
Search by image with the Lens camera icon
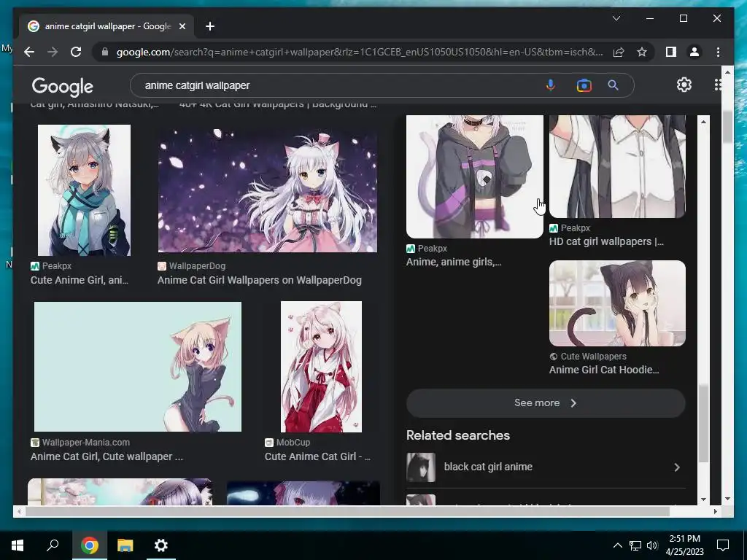click(x=584, y=85)
